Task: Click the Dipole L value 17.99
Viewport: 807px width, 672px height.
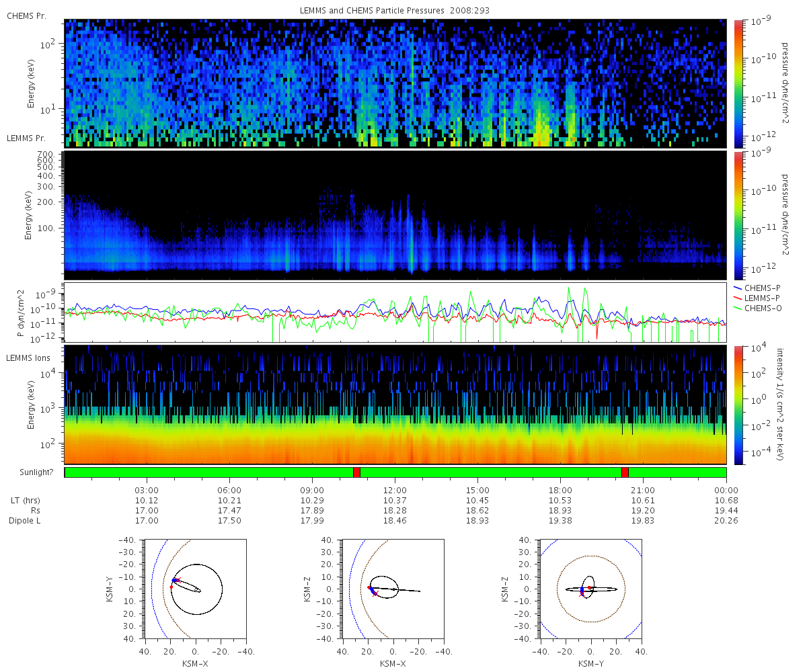Action: (312, 521)
